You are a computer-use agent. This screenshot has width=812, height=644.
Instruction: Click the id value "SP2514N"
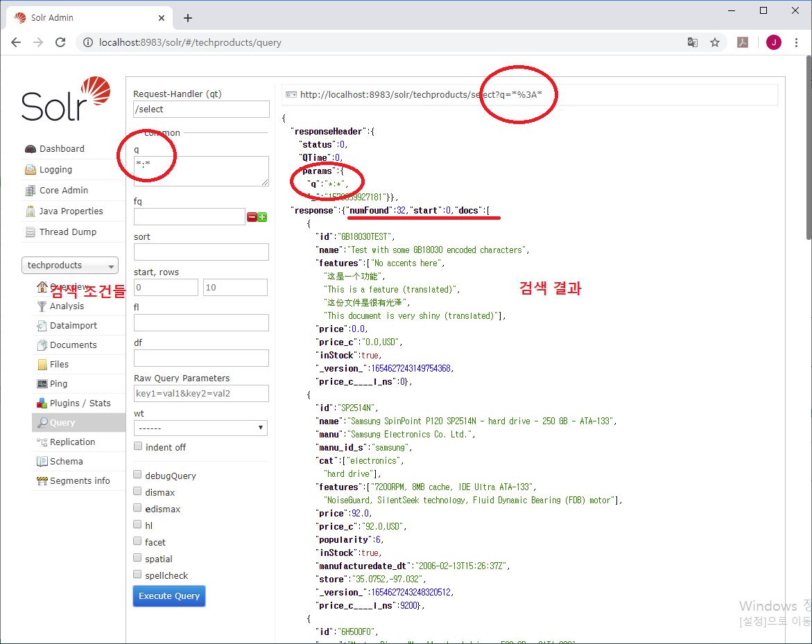click(358, 408)
